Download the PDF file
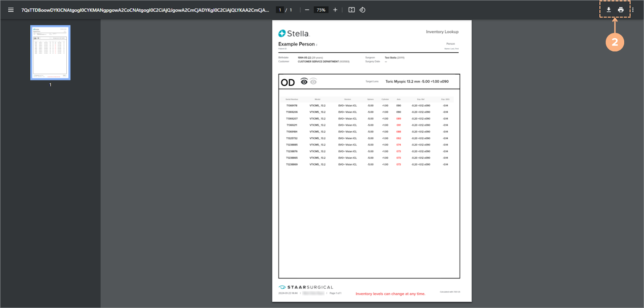Image resolution: width=644 pixels, height=308 pixels. point(609,10)
